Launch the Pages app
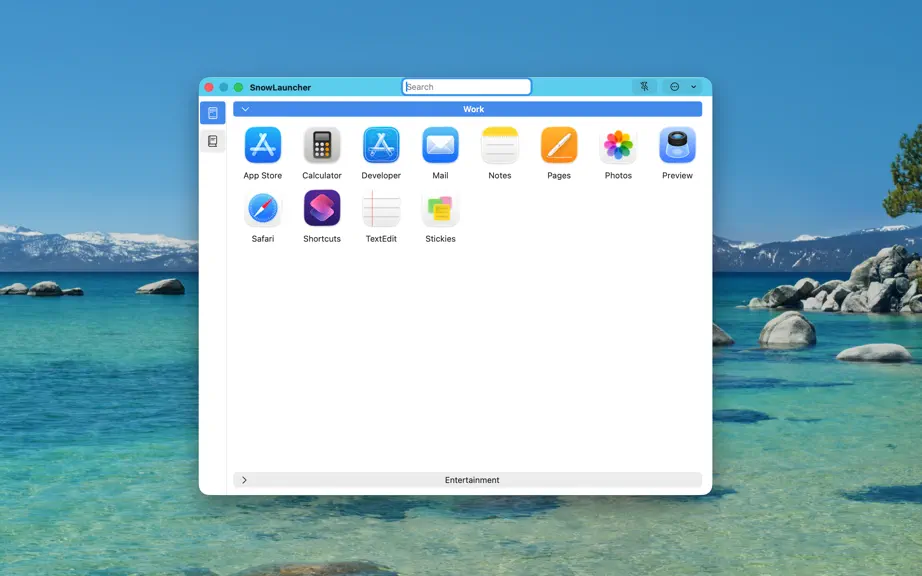The height and width of the screenshot is (576, 922). (x=559, y=145)
